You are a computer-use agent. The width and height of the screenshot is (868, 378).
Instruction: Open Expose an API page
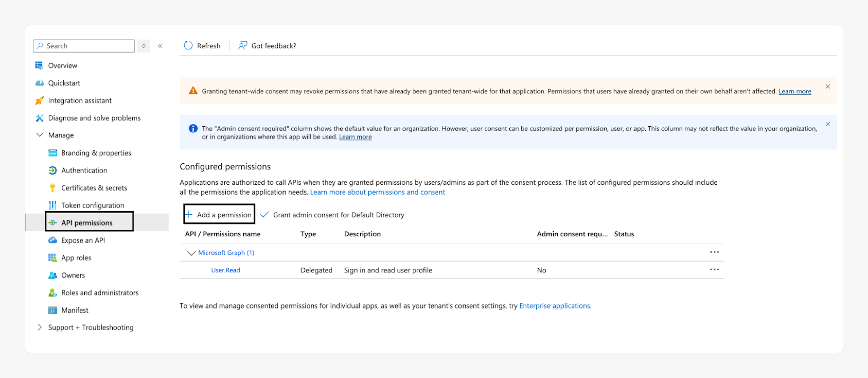(x=83, y=240)
